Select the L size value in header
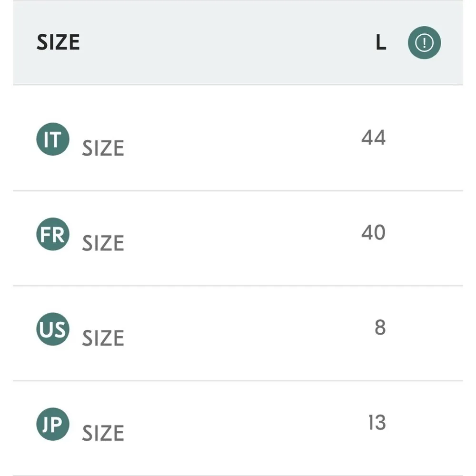 (381, 43)
